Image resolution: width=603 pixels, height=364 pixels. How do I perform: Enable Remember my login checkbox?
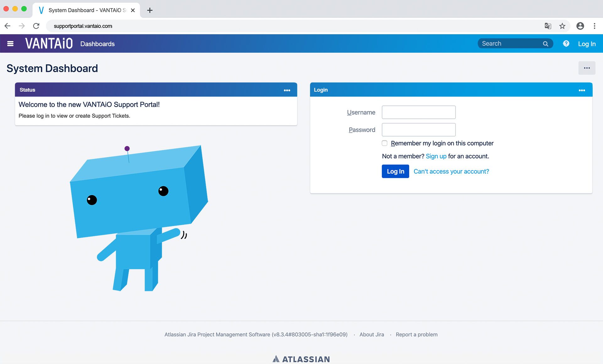click(x=384, y=143)
